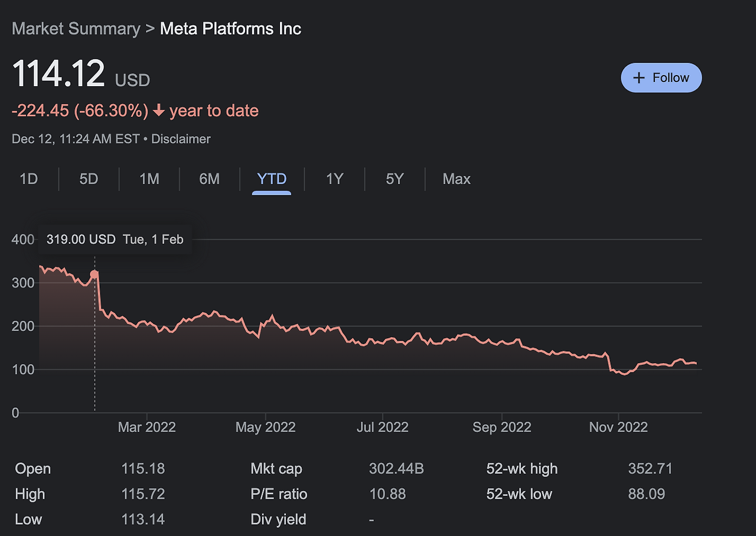
Task: Click the active YTD tab
Action: click(x=272, y=179)
